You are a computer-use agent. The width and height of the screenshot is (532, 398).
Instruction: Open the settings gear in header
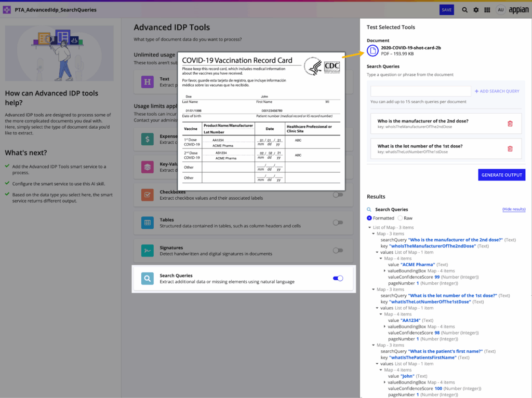pos(476,10)
